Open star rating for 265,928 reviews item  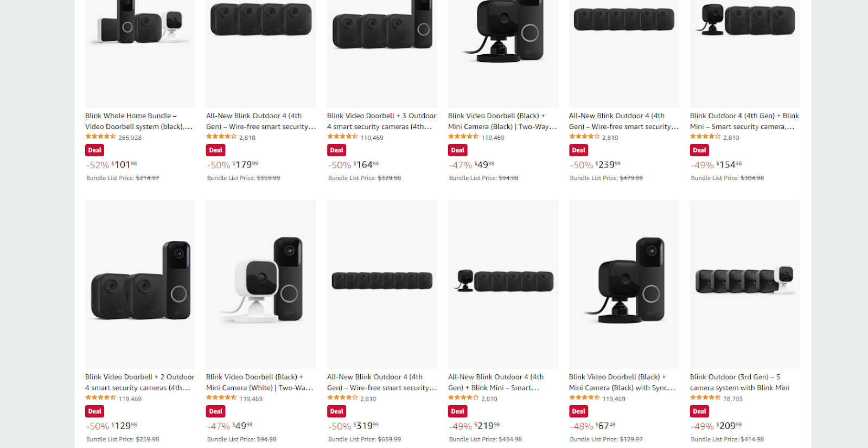[x=100, y=137]
